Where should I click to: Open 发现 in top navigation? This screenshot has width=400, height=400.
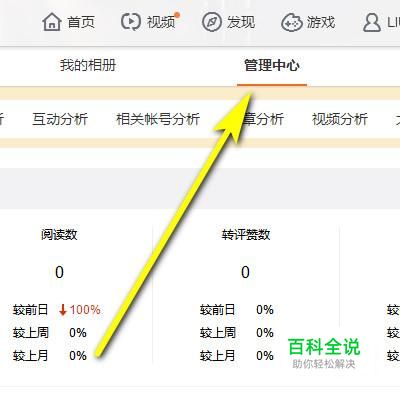point(241,22)
